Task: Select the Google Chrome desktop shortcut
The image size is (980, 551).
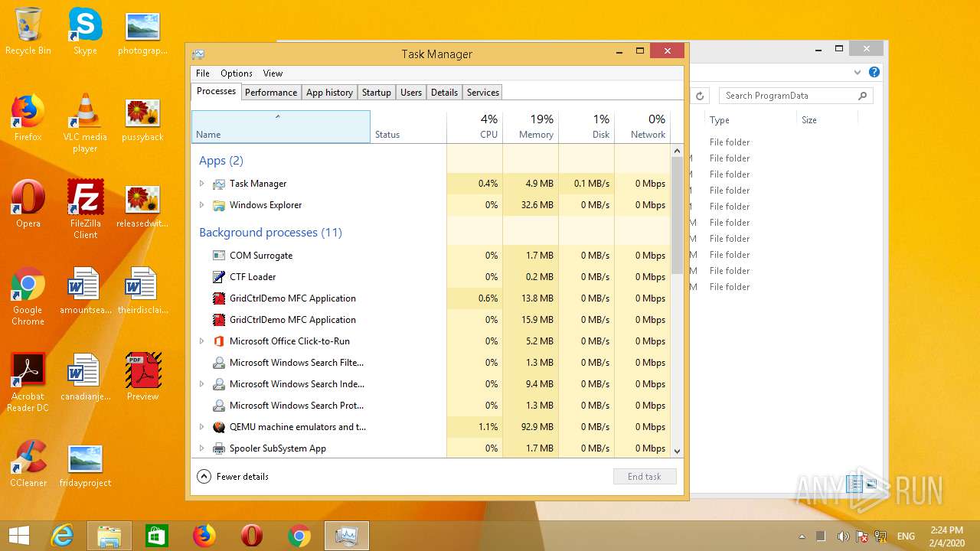Action: (x=28, y=296)
